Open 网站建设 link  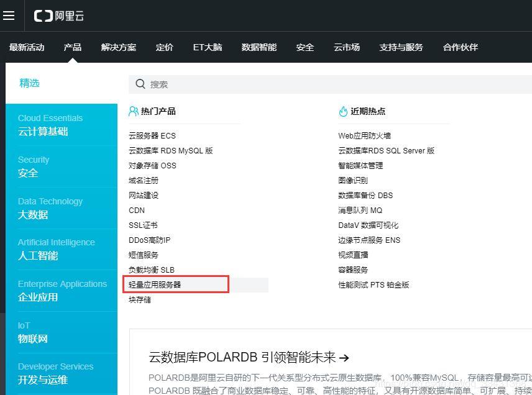144,195
